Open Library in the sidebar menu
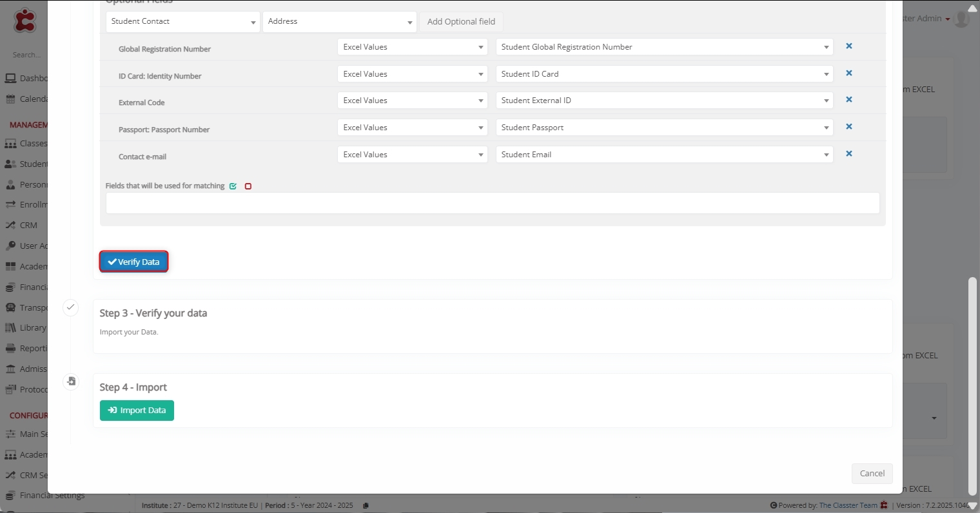This screenshot has height=513, width=980. (x=32, y=328)
